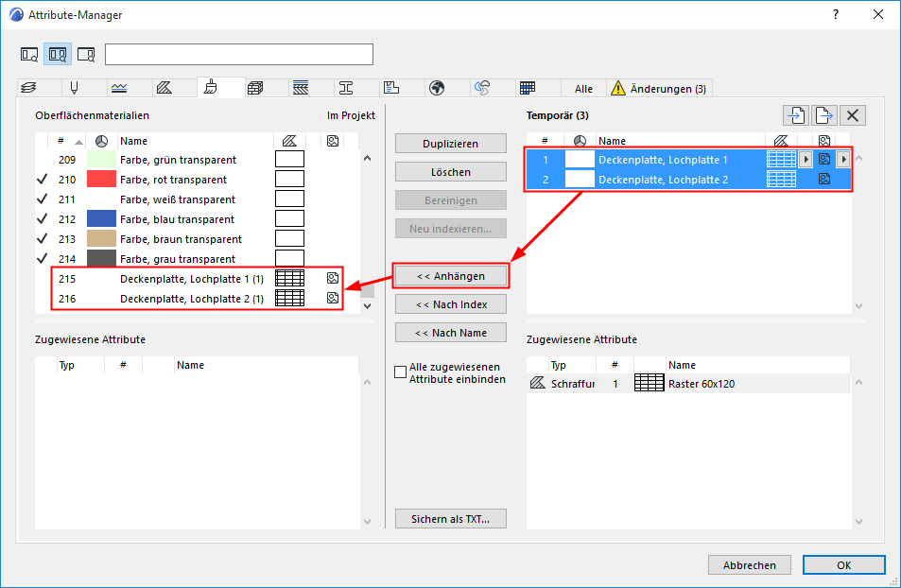The height and width of the screenshot is (588, 901).
Task: Open the Composites tab icon
Action: point(301,88)
